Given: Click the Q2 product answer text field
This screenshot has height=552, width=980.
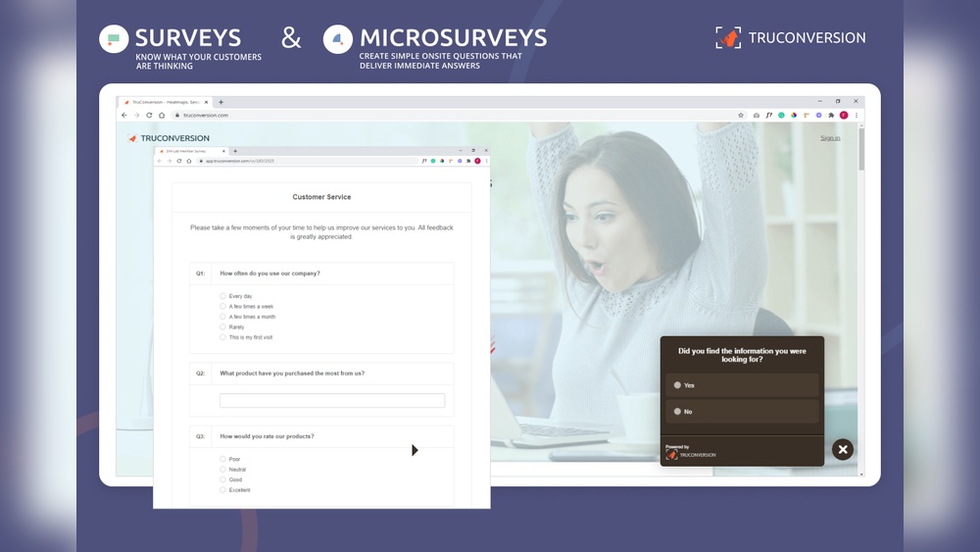Looking at the screenshot, I should (x=332, y=401).
